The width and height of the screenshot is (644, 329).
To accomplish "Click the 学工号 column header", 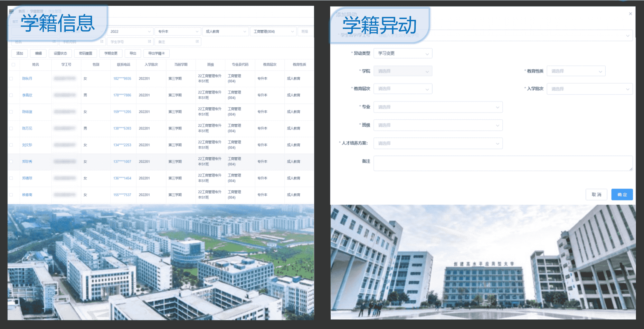I will click(x=66, y=64).
